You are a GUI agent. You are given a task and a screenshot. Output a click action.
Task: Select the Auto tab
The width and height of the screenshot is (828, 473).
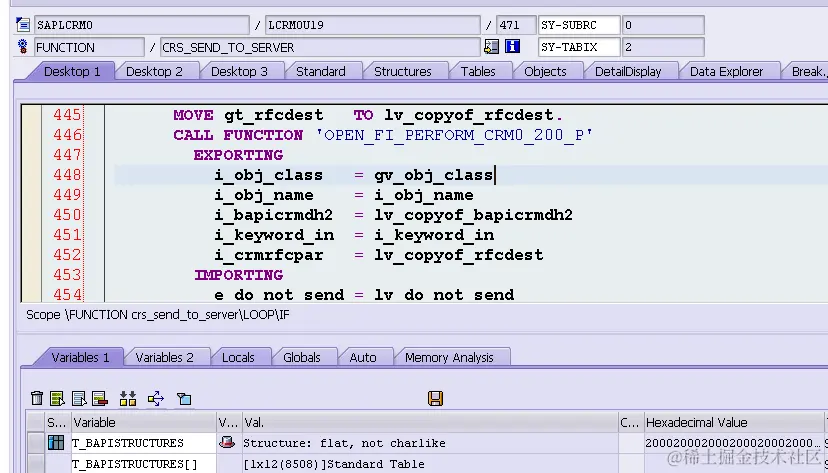click(363, 357)
